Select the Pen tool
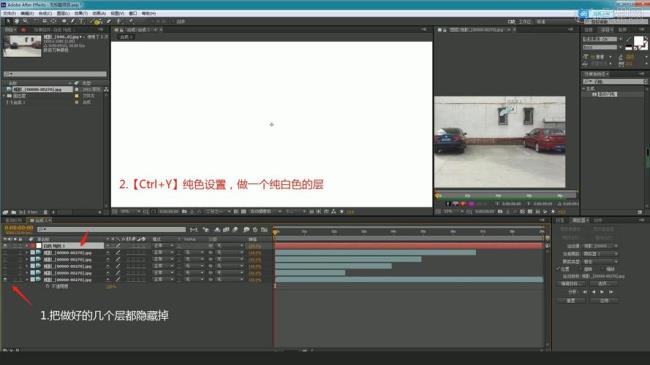Screen dimensions: 650x365 point(73,21)
